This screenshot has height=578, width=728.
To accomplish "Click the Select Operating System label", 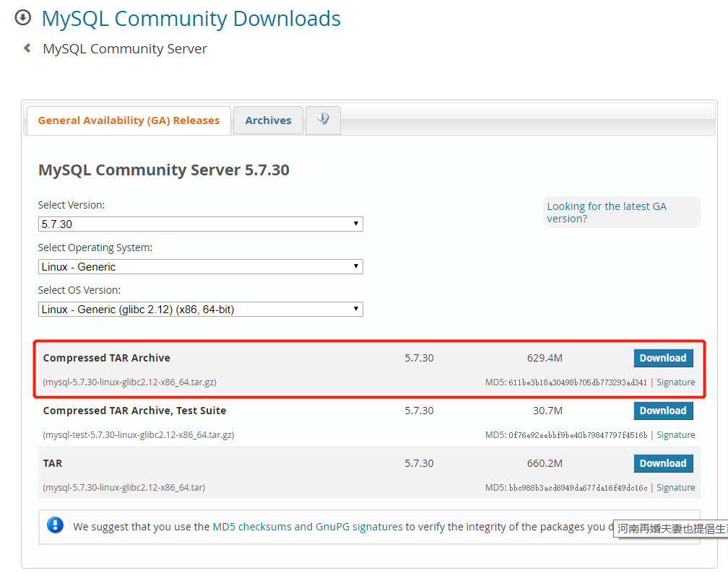I will coord(95,248).
